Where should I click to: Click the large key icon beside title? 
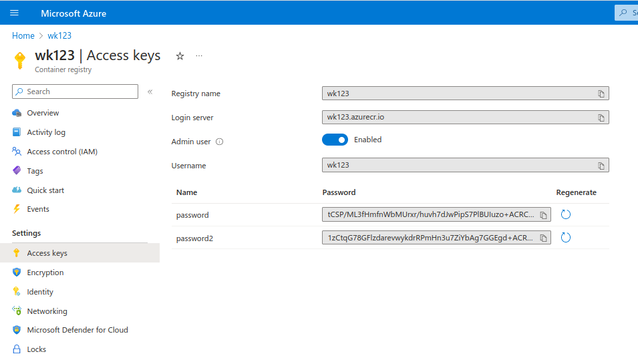pyautogui.click(x=19, y=61)
